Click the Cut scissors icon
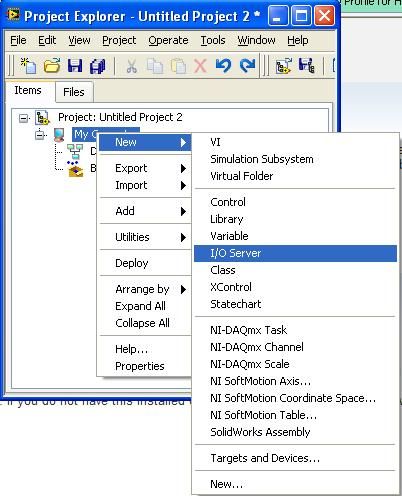 (131, 66)
